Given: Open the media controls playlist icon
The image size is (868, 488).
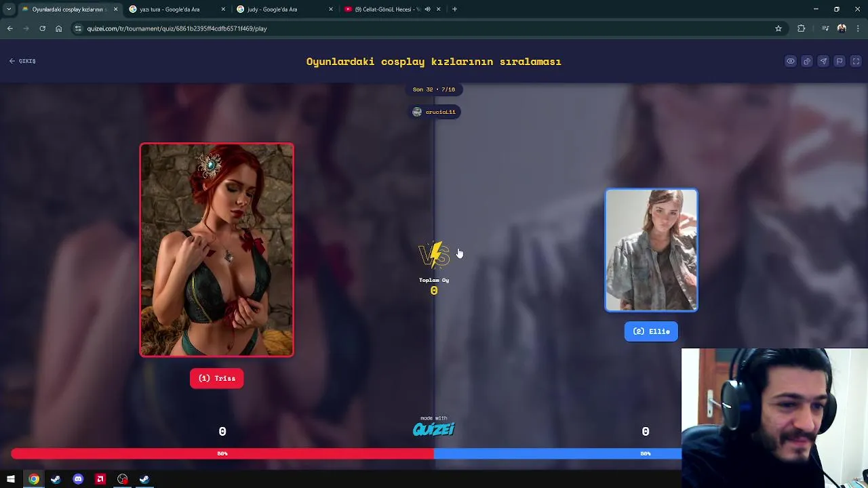Looking at the screenshot, I should (x=825, y=28).
